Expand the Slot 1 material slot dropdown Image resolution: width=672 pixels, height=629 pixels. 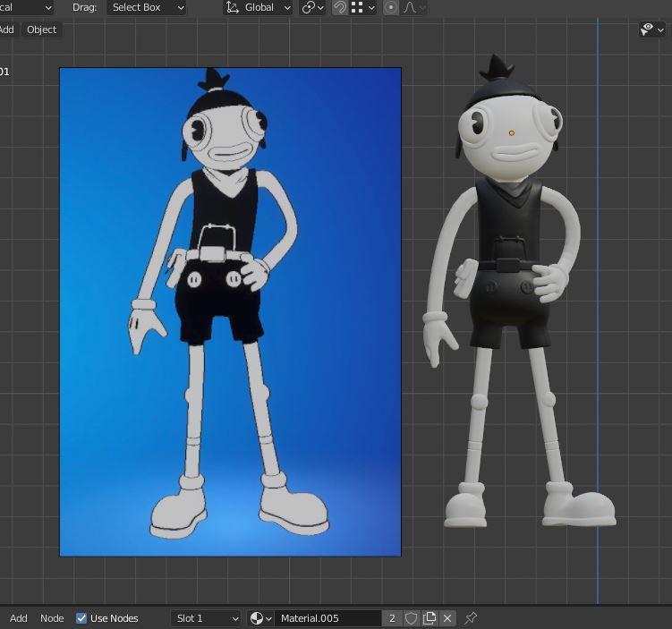pyautogui.click(x=206, y=618)
